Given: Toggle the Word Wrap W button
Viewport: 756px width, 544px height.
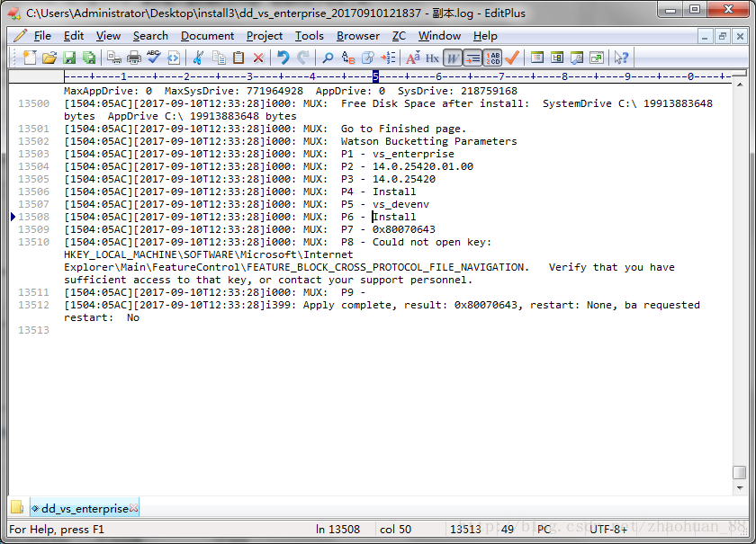Looking at the screenshot, I should pyautogui.click(x=452, y=58).
